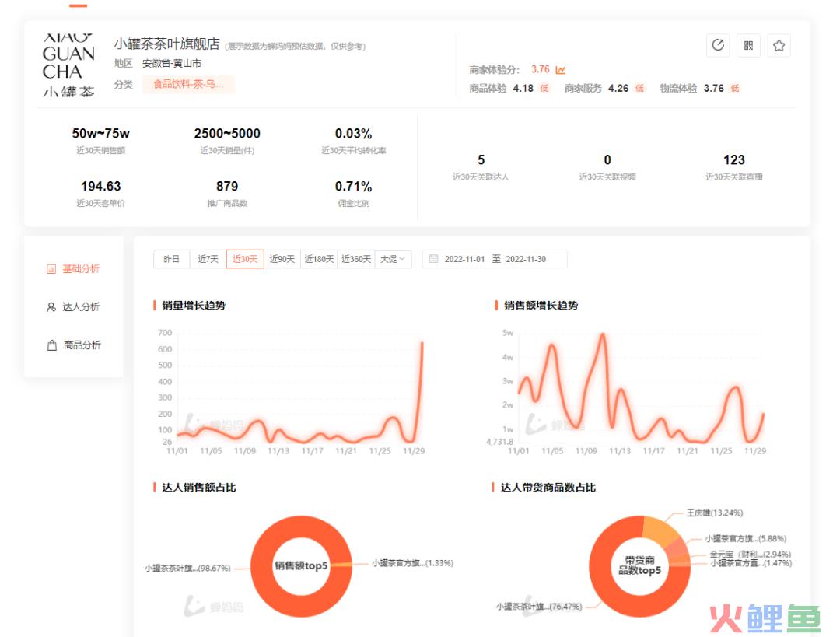Click the 小罐茶官方旗...(5.88%) legend label

tap(746, 538)
